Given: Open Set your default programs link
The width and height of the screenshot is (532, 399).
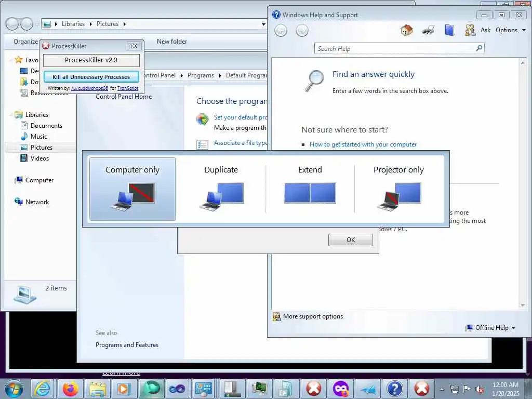Looking at the screenshot, I should (x=241, y=117).
